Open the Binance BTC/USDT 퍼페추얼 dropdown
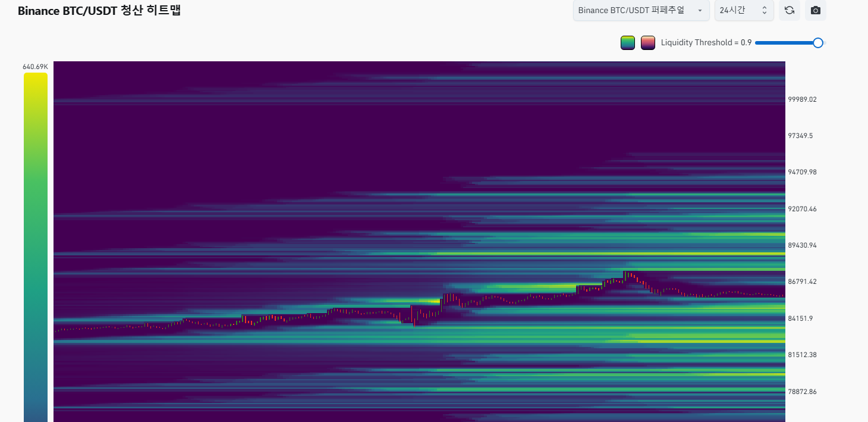The width and height of the screenshot is (868, 422). tap(641, 10)
